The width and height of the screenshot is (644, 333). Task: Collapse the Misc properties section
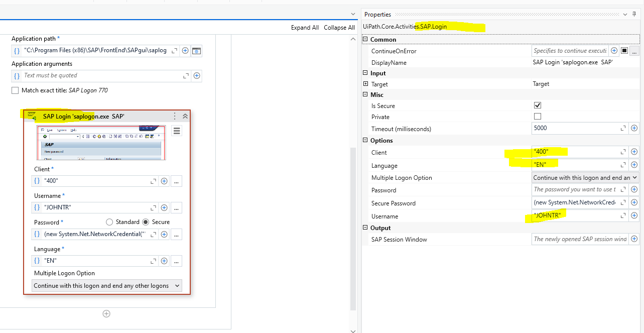[365, 95]
